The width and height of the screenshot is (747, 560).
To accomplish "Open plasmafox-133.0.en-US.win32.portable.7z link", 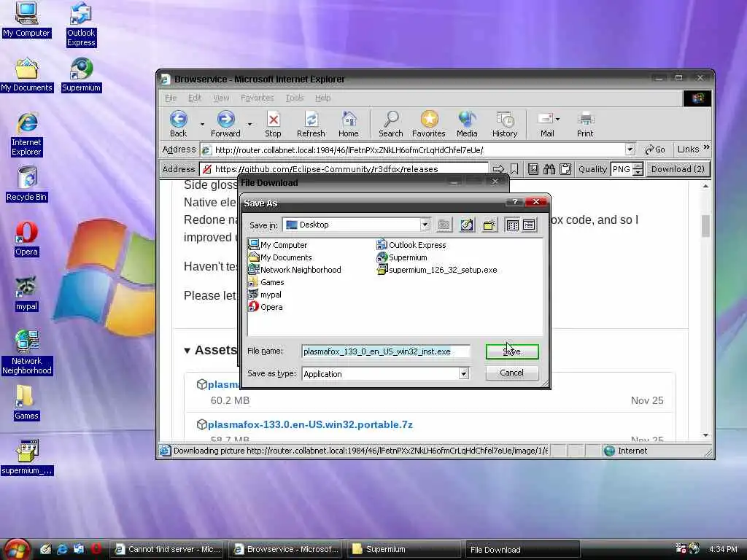I will [310, 424].
